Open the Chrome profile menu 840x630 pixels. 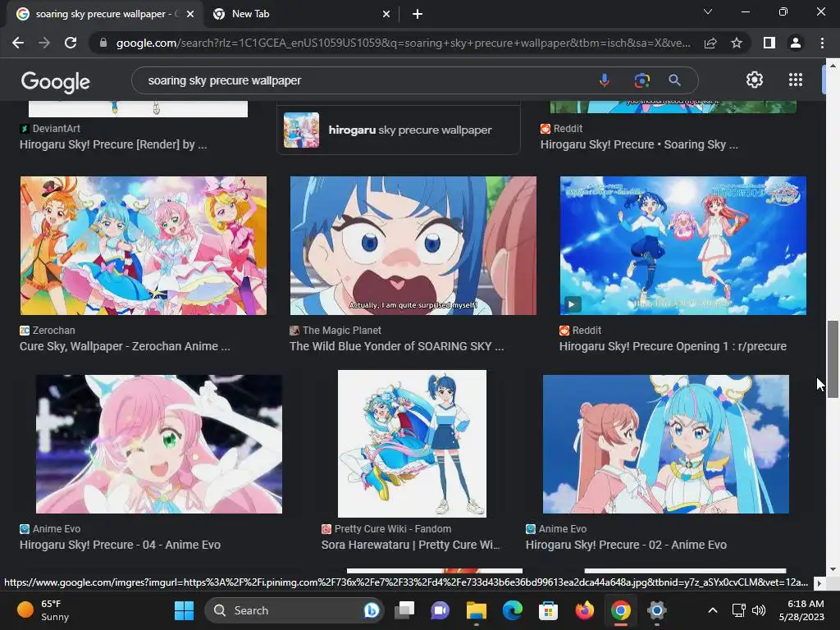796,43
